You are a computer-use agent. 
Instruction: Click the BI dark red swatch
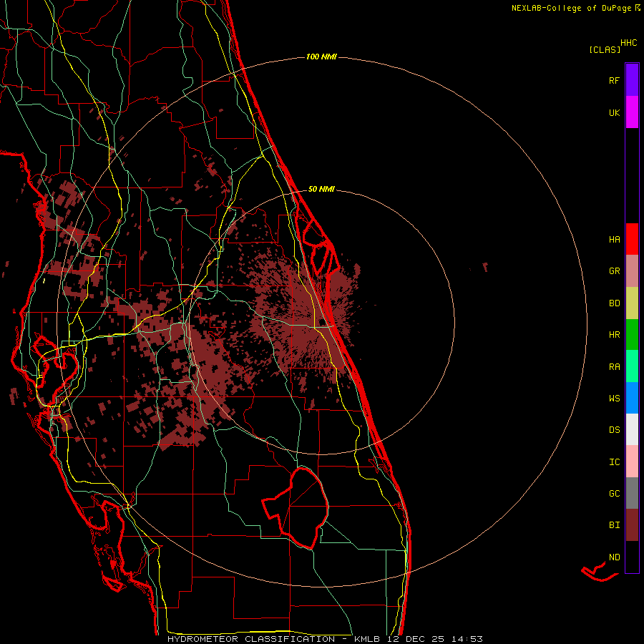pos(632,525)
